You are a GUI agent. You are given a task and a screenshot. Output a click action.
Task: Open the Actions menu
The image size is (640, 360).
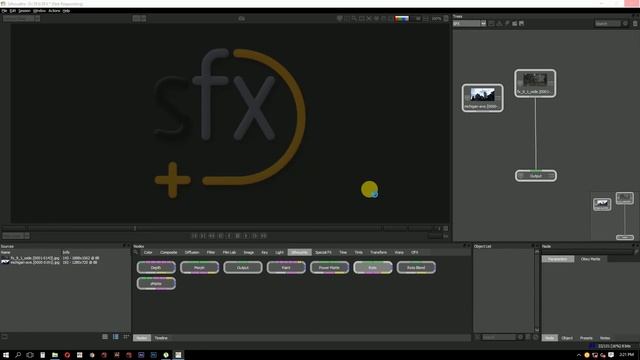click(54, 11)
